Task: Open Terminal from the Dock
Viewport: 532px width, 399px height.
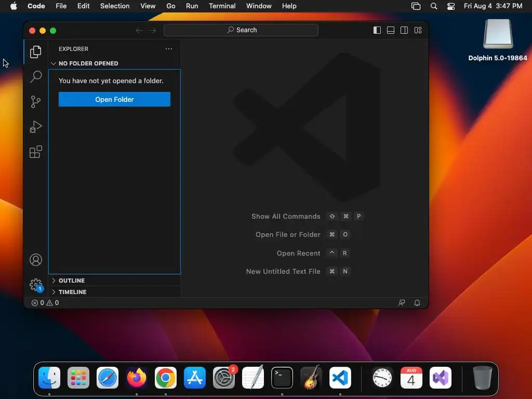Action: point(282,378)
